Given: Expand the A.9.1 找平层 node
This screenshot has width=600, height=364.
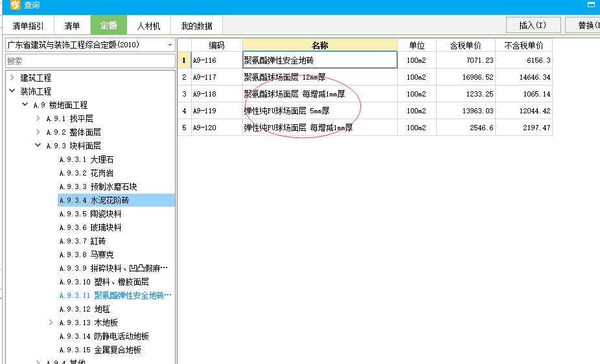Looking at the screenshot, I should [38, 118].
